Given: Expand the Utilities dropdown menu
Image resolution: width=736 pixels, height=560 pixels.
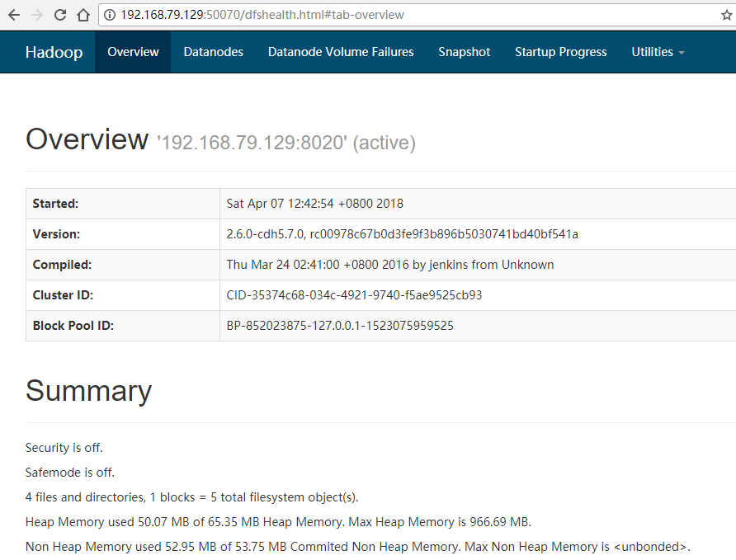Looking at the screenshot, I should click(x=658, y=52).
